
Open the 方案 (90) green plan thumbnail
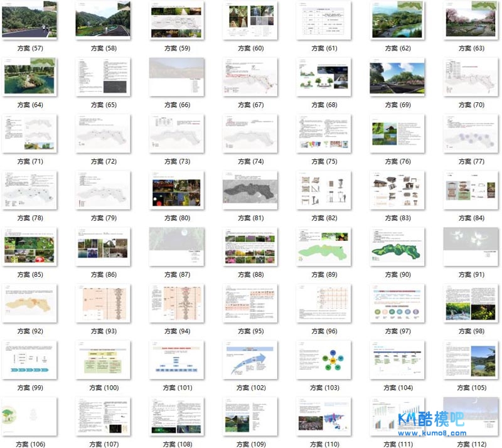pyautogui.click(x=397, y=246)
